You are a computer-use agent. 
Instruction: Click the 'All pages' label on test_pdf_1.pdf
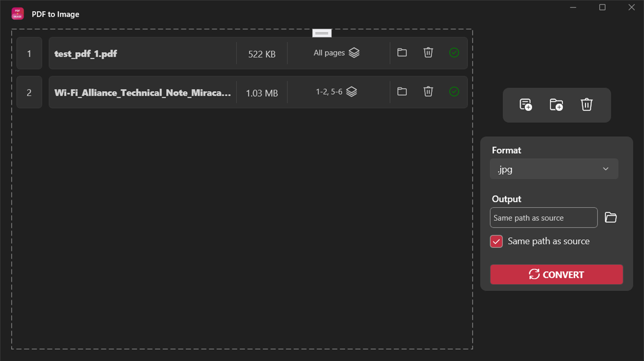click(329, 52)
